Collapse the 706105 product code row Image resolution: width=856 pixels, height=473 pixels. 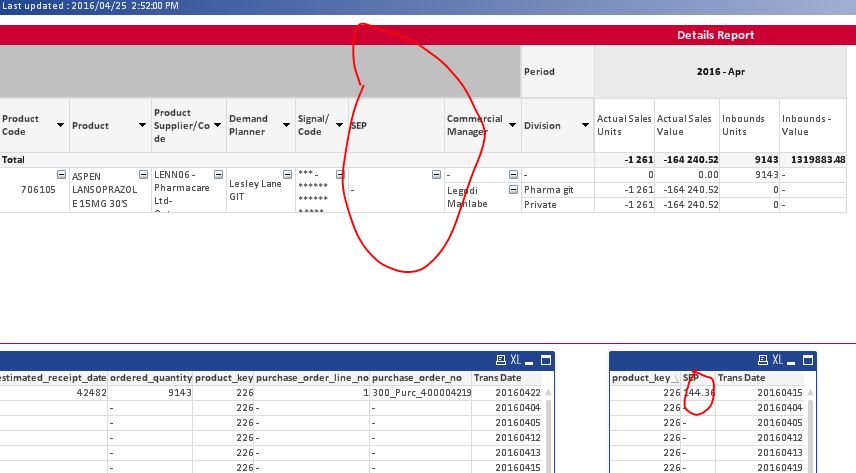point(61,175)
